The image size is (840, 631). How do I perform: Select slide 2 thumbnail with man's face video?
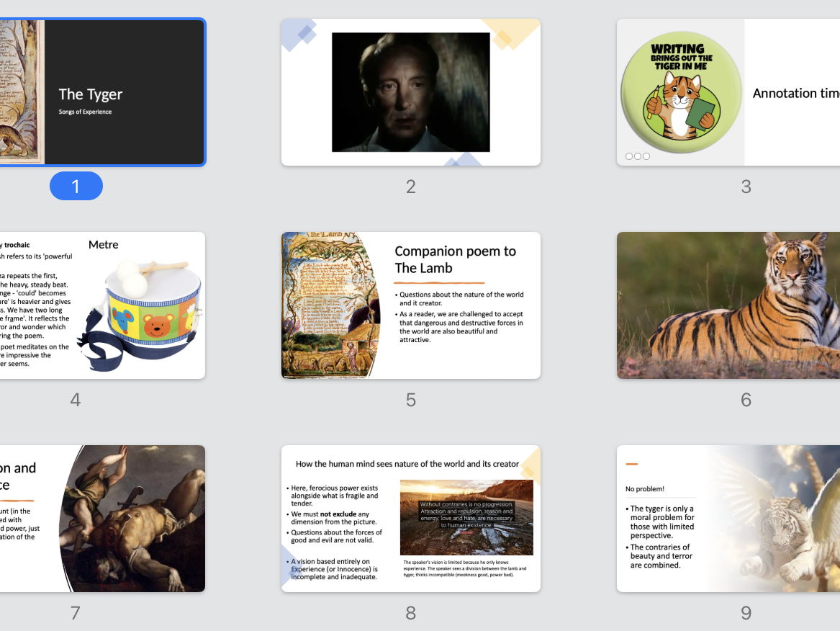coord(411,92)
